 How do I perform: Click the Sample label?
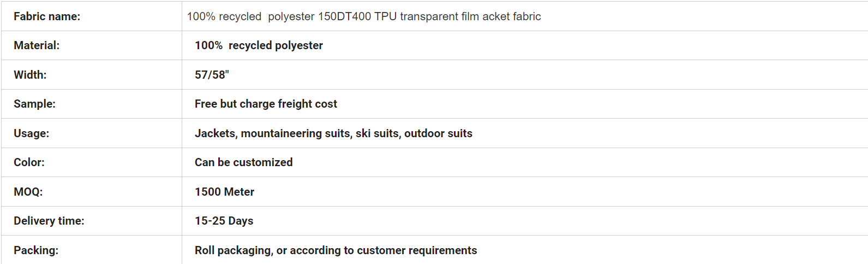pyautogui.click(x=34, y=104)
